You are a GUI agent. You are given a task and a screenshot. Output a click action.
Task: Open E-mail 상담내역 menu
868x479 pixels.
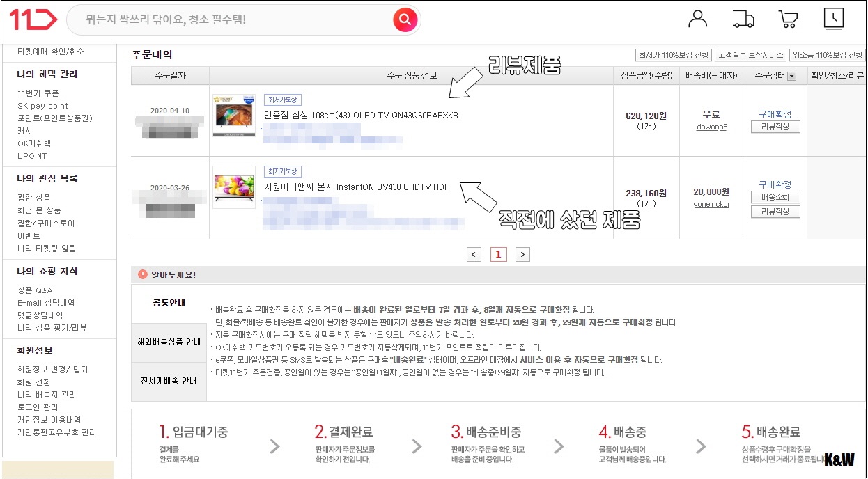click(x=46, y=303)
